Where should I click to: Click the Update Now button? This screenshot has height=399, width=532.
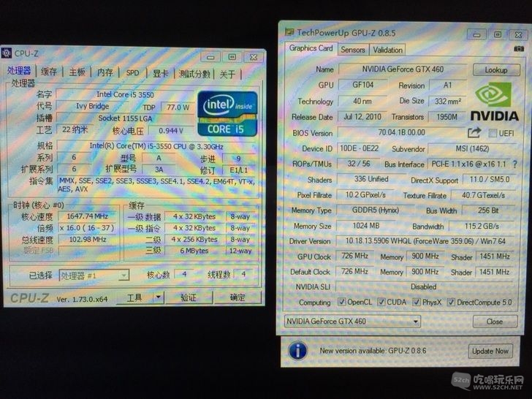pyautogui.click(x=490, y=351)
